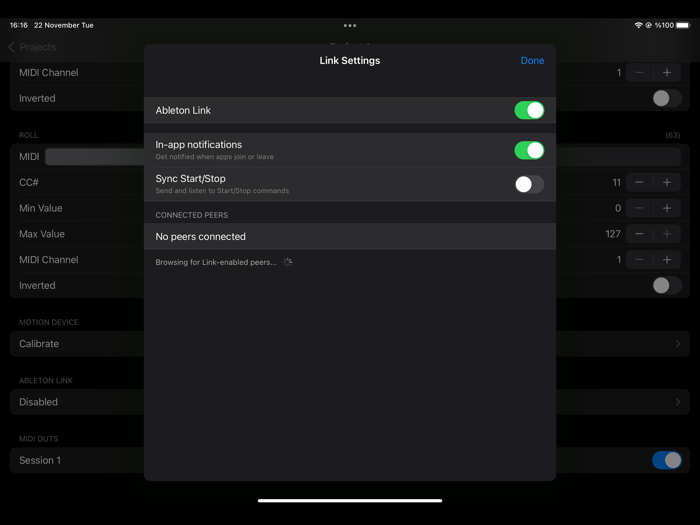
Task: Open the Calibrate row chevron
Action: point(678,344)
